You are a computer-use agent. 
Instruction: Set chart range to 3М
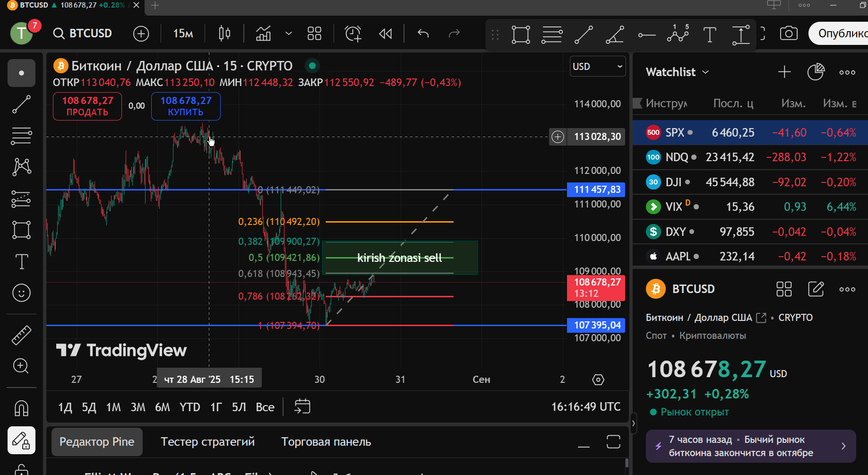[138, 407]
